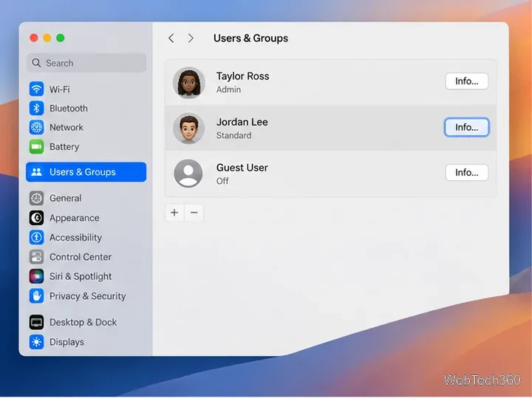Select Taylor Ross avatar picture
This screenshot has width=532, height=398.
(x=188, y=83)
